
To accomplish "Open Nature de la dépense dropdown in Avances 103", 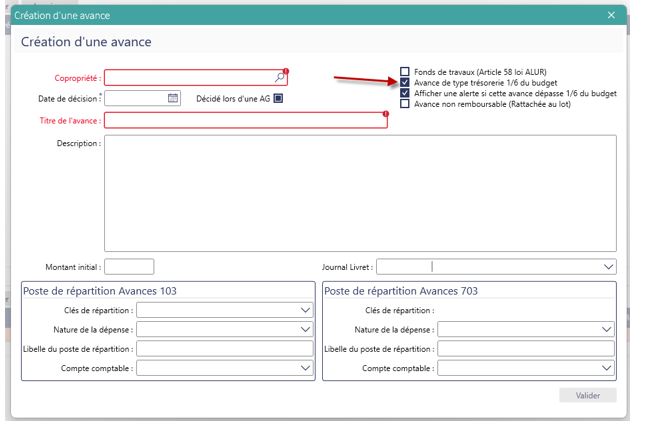I will coord(306,329).
